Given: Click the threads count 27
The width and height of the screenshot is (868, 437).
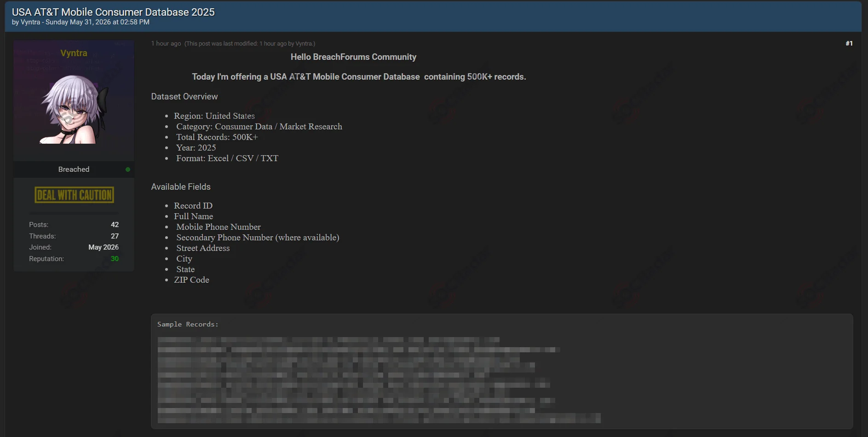Looking at the screenshot, I should click(x=115, y=236).
